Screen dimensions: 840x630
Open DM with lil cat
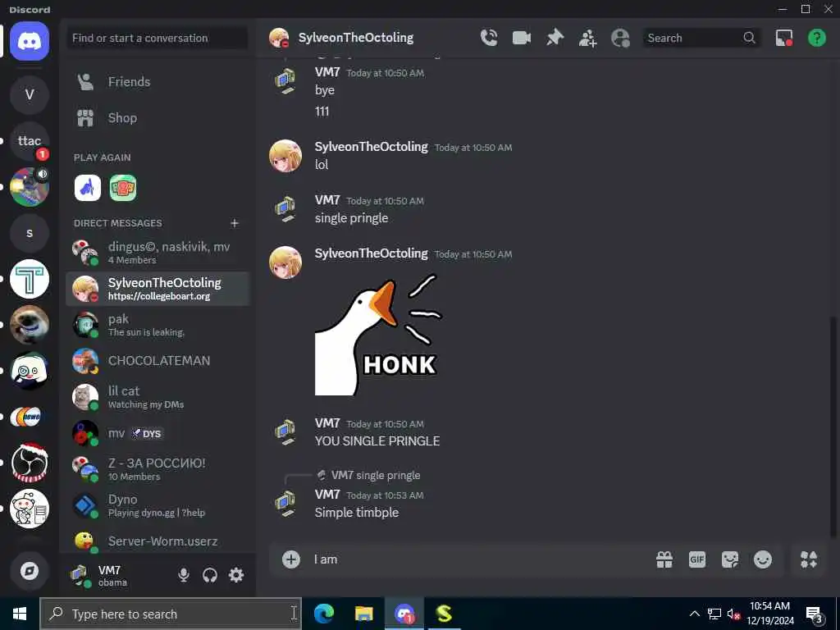click(x=157, y=397)
